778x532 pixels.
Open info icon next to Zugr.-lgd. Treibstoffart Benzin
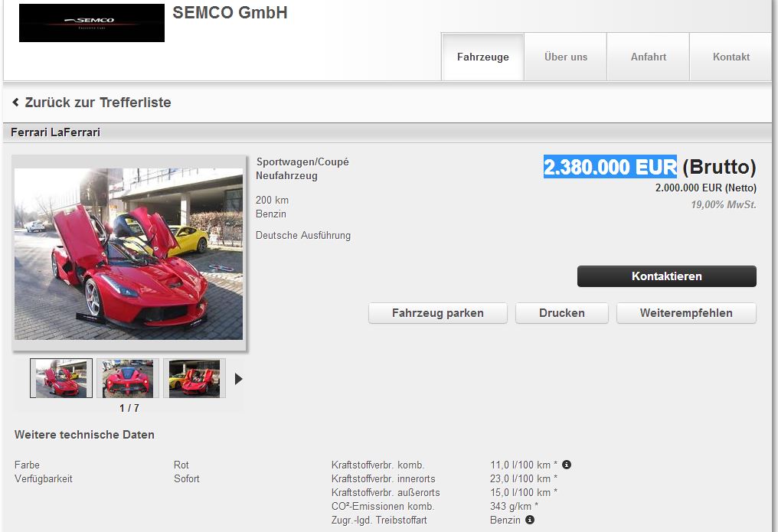(x=530, y=520)
